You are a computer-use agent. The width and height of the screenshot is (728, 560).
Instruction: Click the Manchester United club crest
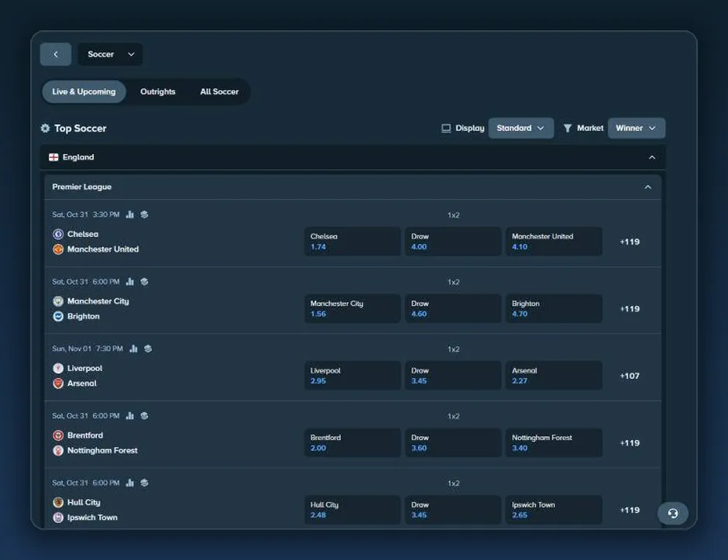(58, 249)
